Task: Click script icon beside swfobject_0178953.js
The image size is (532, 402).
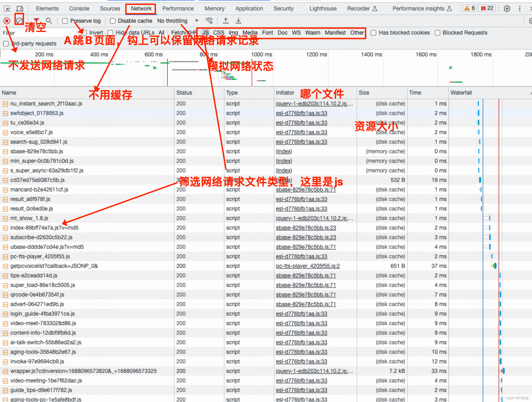Action: click(5, 113)
